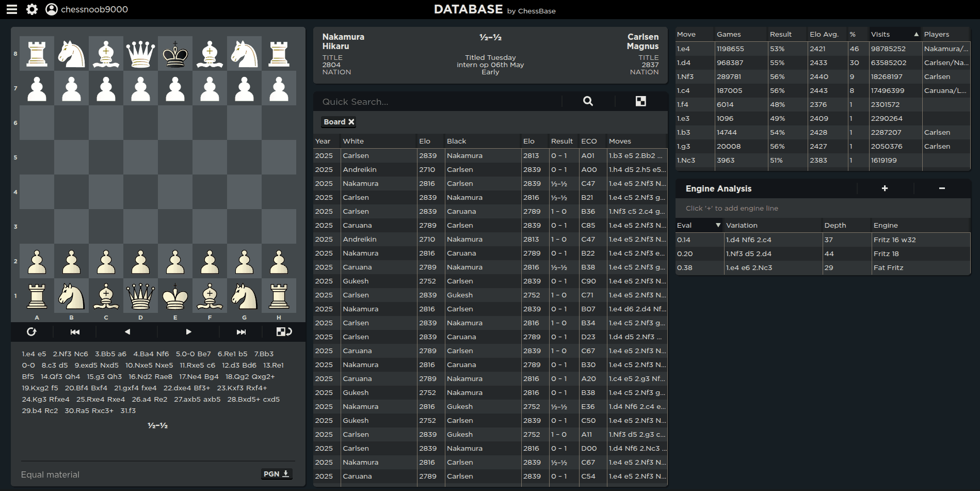Click inside the Quick Search field
980x491 pixels.
(439, 101)
